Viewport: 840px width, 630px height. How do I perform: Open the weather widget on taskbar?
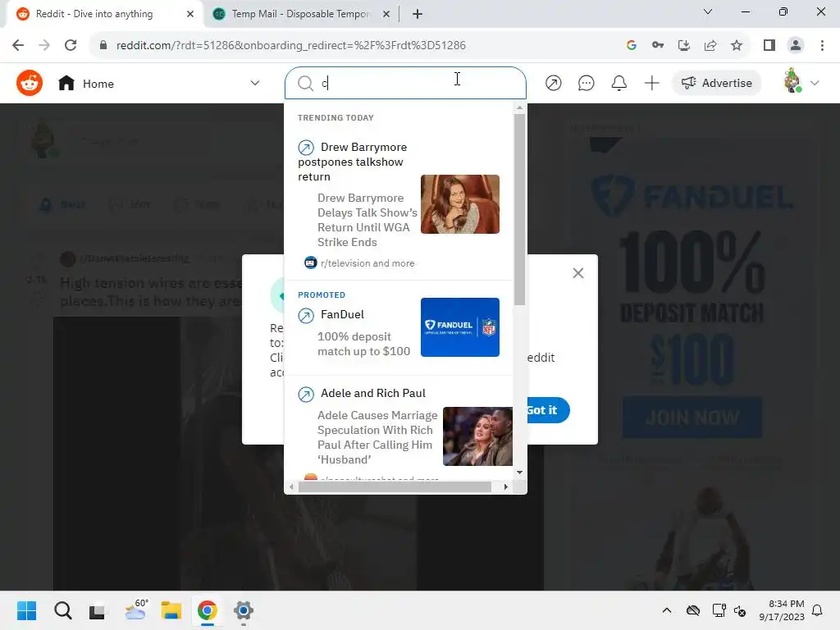(x=135, y=610)
